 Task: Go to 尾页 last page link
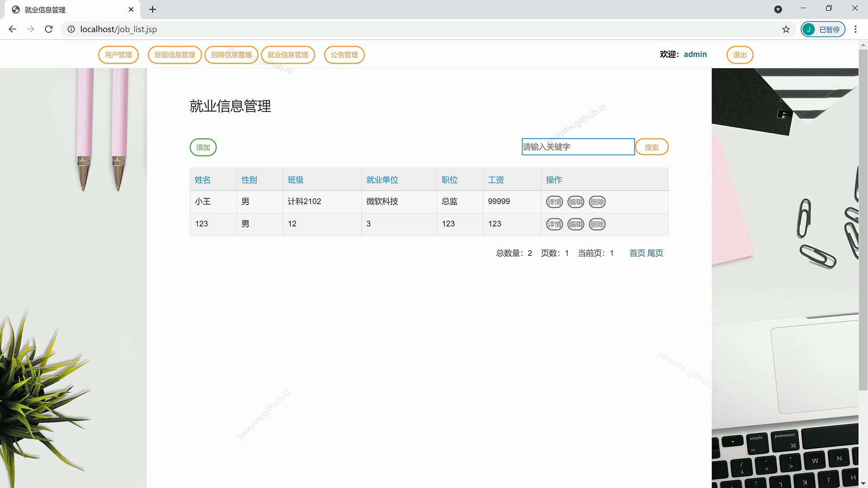click(x=655, y=253)
